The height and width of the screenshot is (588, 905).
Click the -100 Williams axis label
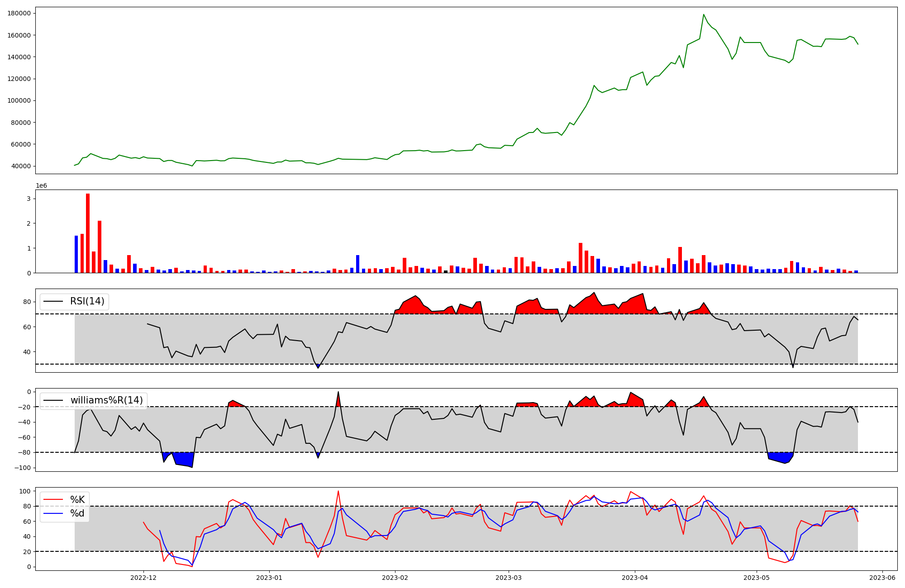(22, 468)
